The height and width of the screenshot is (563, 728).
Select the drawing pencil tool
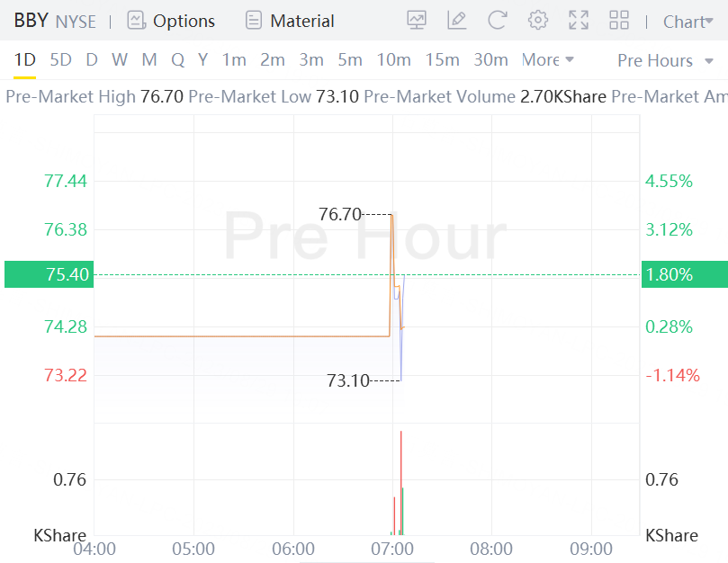[x=457, y=20]
